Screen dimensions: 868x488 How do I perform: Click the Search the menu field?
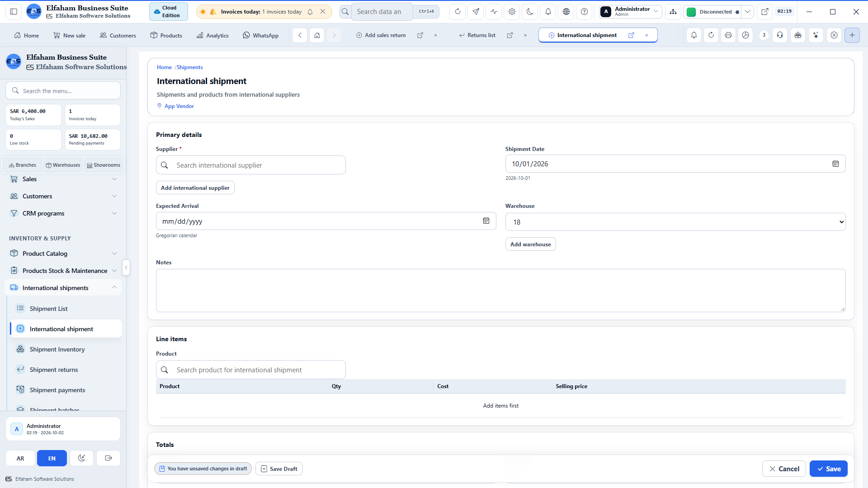63,91
